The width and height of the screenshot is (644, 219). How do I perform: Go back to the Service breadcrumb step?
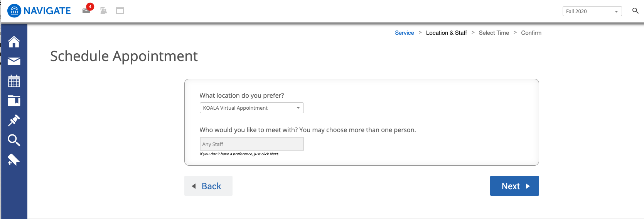[404, 33]
